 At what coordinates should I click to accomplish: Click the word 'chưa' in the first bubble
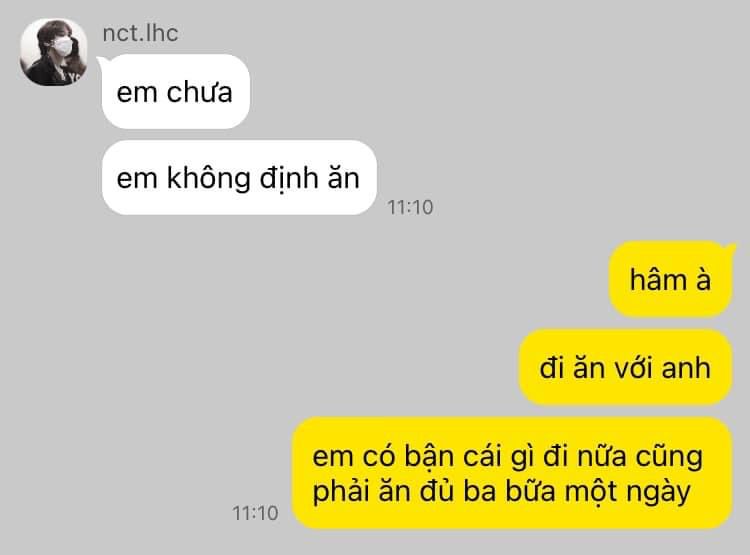(x=199, y=92)
